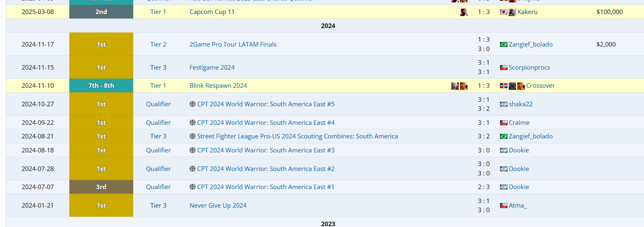
Task: Open the Tier 2 link for 2Game Pro Tour
Action: coord(158,44)
